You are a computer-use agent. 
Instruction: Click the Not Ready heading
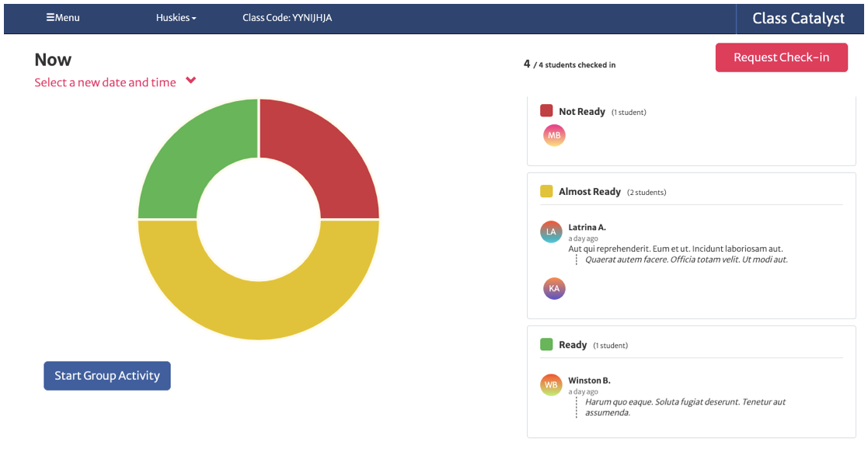582,111
